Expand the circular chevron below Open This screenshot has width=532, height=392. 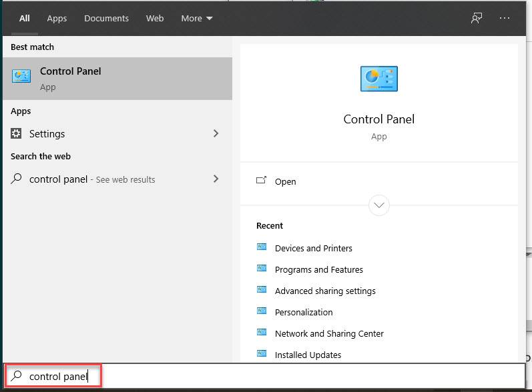click(378, 205)
